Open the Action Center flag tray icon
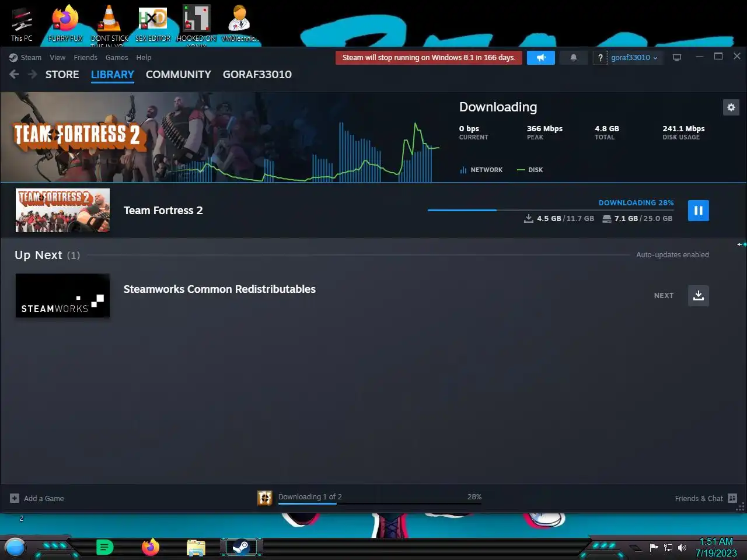747x560 pixels. point(654,547)
